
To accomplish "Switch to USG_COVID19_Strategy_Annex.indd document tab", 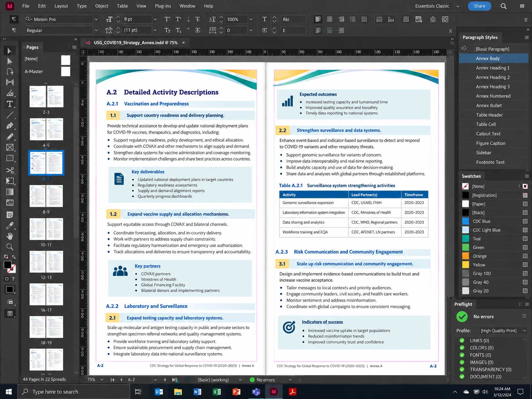I will 136,43.
